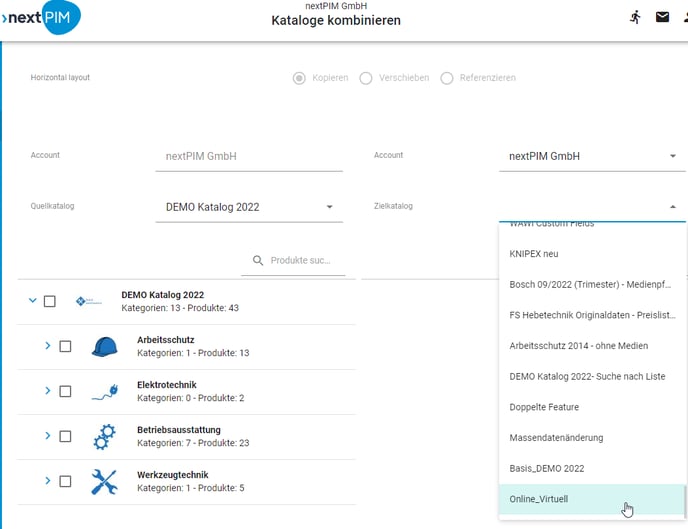Viewport: 688px width, 529px height.
Task: Select the Kopieren radio button
Action: point(299,78)
